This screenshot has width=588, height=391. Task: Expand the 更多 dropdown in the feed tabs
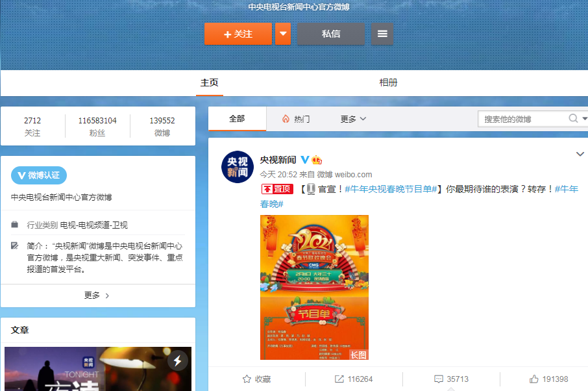click(352, 119)
